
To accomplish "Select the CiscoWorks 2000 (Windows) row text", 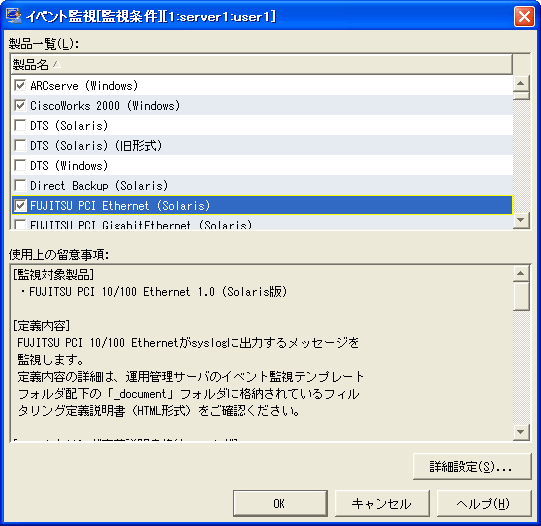I will tap(105, 106).
